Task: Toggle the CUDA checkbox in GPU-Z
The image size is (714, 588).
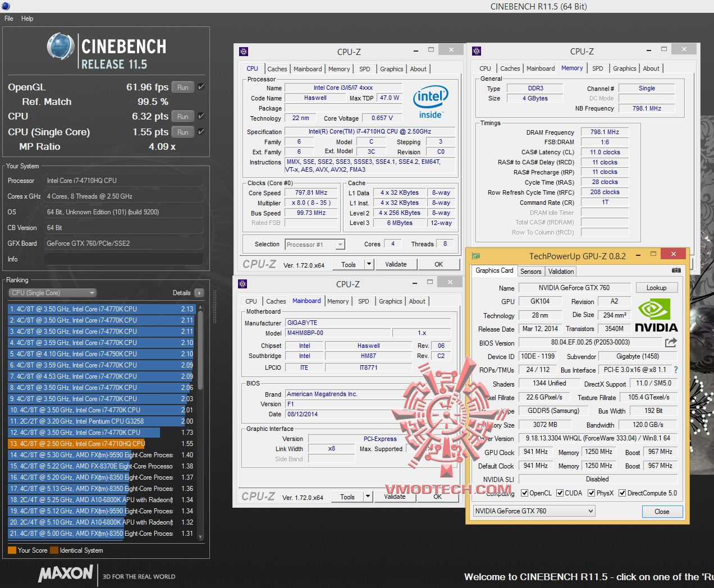Action: 560,493
